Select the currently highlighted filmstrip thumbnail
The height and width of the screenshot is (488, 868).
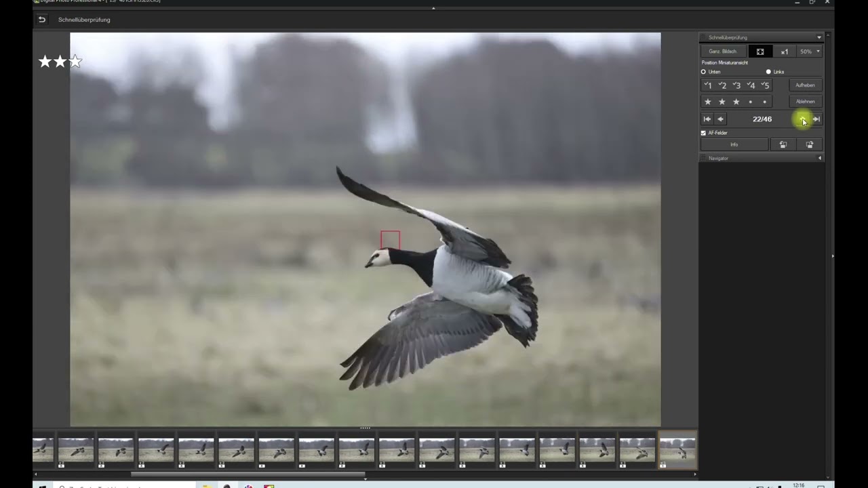pyautogui.click(x=677, y=450)
